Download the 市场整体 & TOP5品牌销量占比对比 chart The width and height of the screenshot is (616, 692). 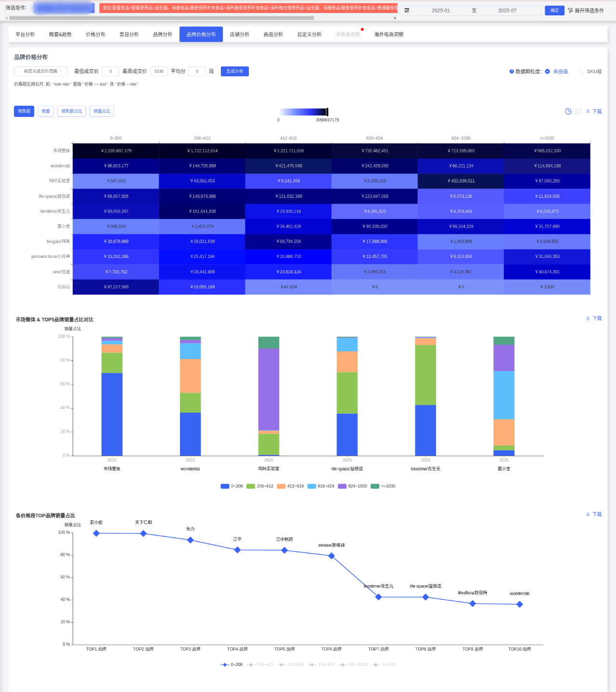[x=594, y=319]
